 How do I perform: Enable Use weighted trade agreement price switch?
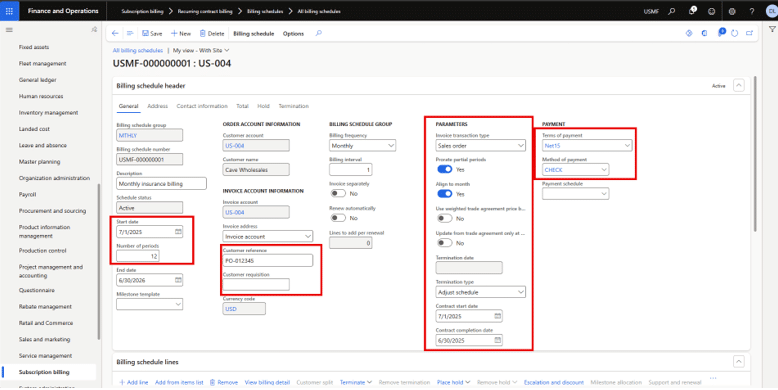click(x=445, y=218)
